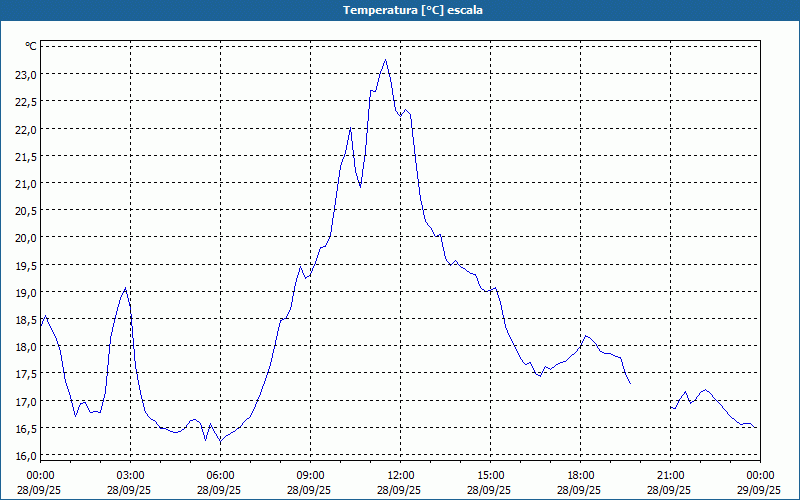Select the 18,5 y-axis tick label
The height and width of the screenshot is (500, 800).
coord(25,320)
